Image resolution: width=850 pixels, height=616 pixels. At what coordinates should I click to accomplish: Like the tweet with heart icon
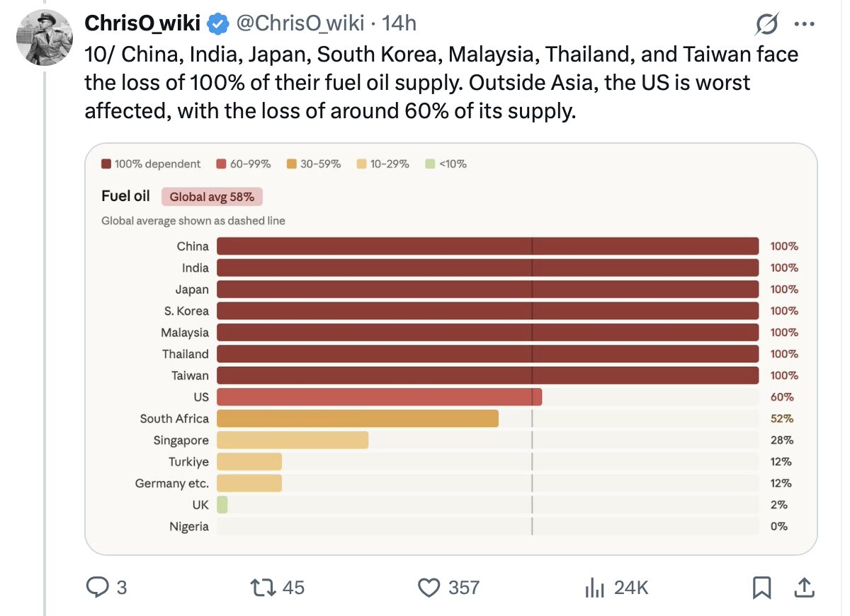(x=428, y=587)
